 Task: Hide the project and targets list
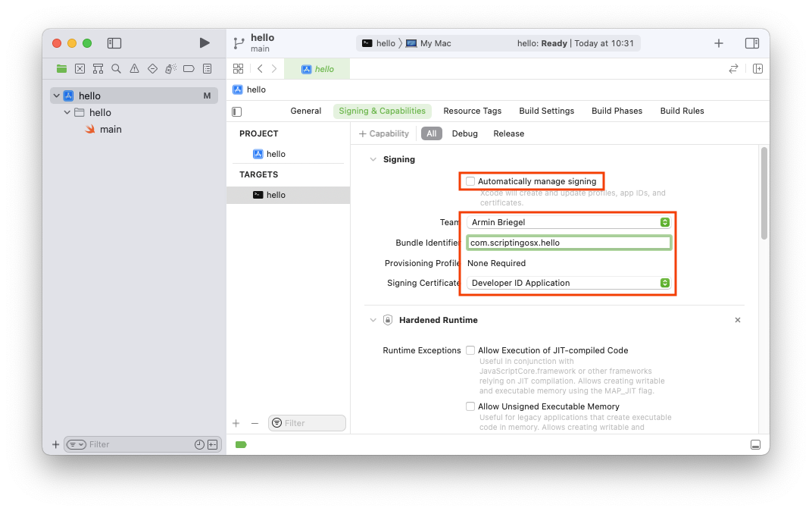[x=236, y=111]
